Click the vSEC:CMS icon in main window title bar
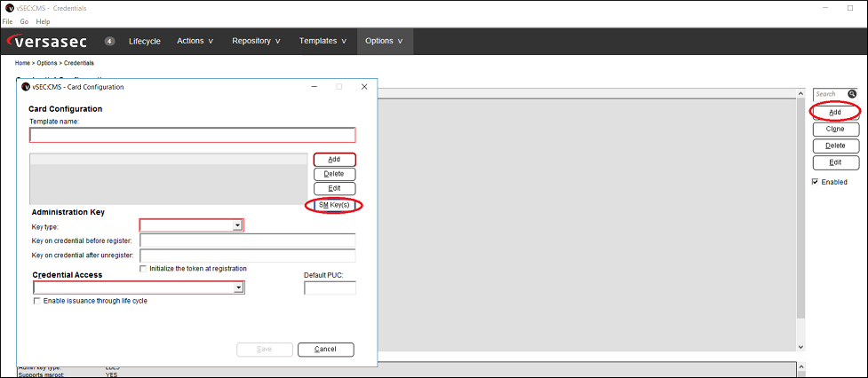Screen dimensions: 868x378 click(x=8, y=8)
